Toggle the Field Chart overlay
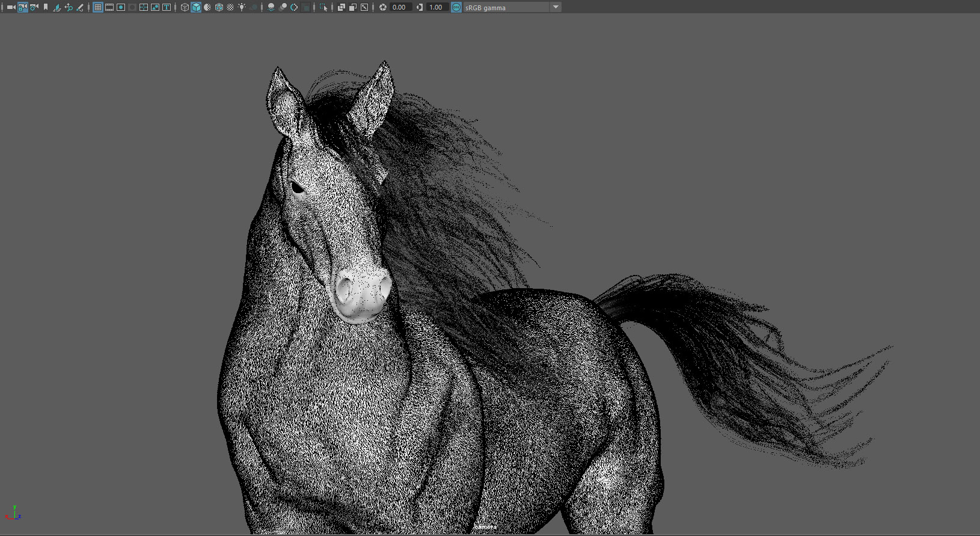The width and height of the screenshot is (980, 536). pyautogui.click(x=144, y=7)
